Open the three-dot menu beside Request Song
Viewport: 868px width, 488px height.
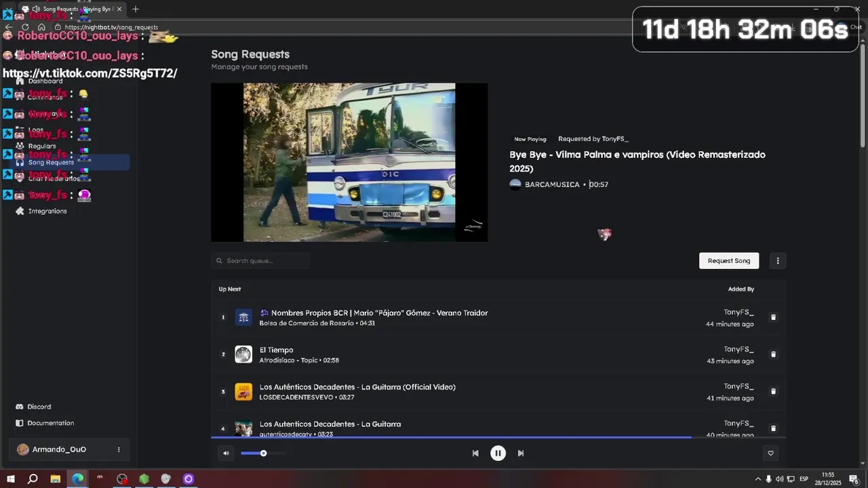pos(778,261)
